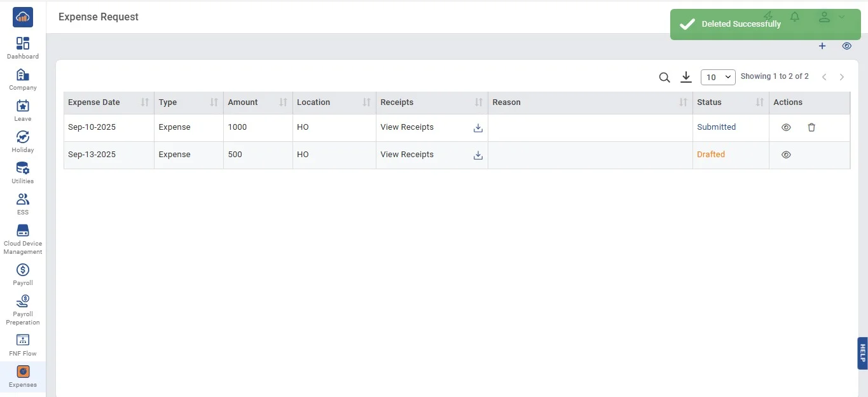
Task: Open Payroll in the sidebar
Action: pos(23,274)
